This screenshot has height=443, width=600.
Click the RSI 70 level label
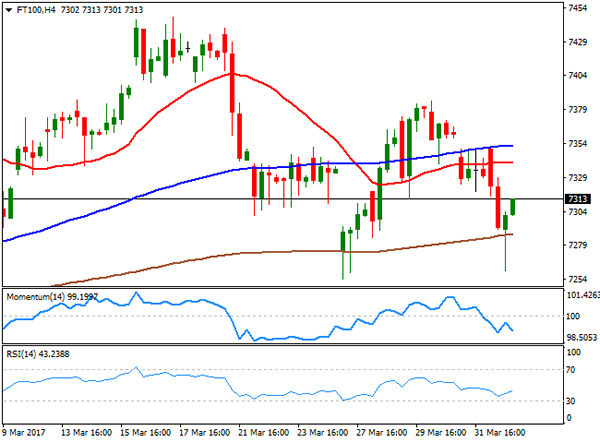tap(571, 370)
